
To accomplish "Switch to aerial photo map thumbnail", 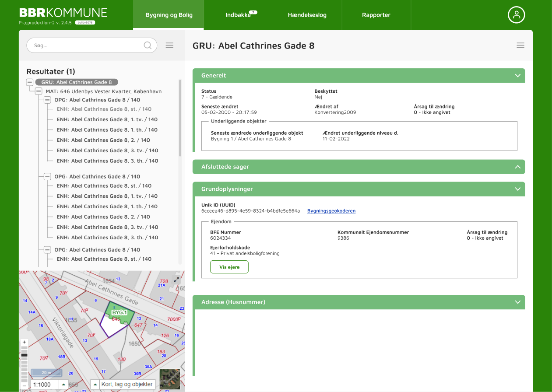I will (169, 379).
